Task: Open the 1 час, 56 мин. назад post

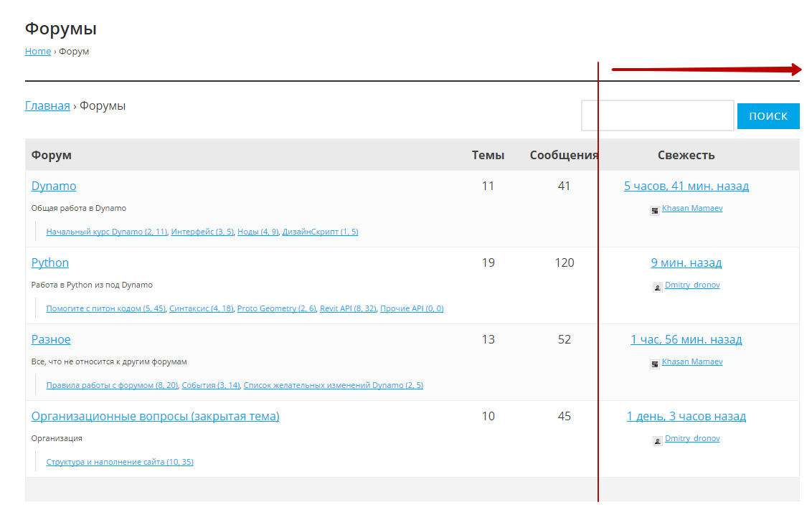Action: tap(686, 339)
